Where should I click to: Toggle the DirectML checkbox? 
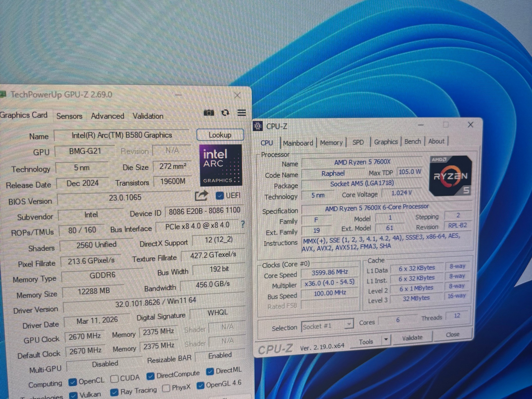[x=210, y=372]
